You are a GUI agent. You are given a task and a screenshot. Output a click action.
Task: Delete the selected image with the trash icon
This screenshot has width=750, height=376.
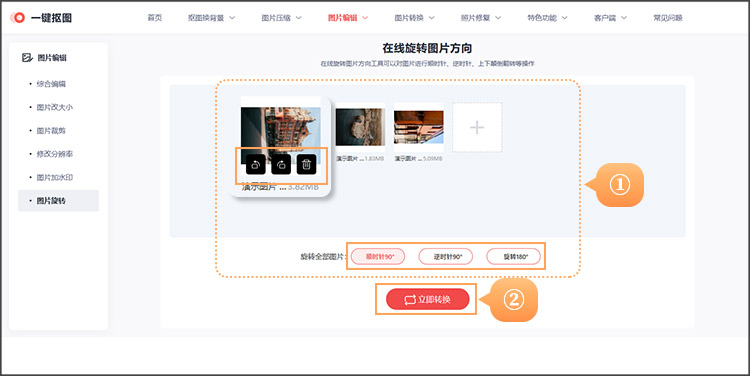point(307,165)
